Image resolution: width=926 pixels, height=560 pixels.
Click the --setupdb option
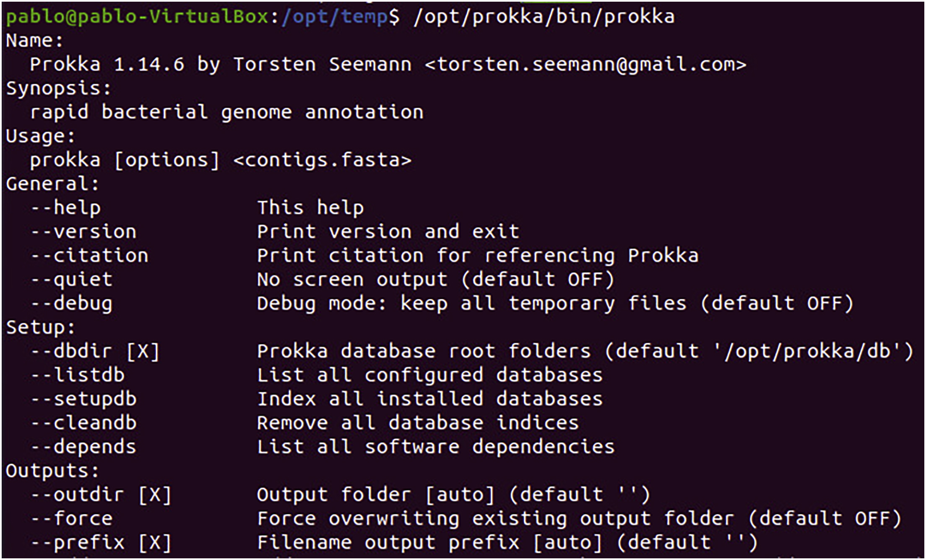tap(83, 399)
